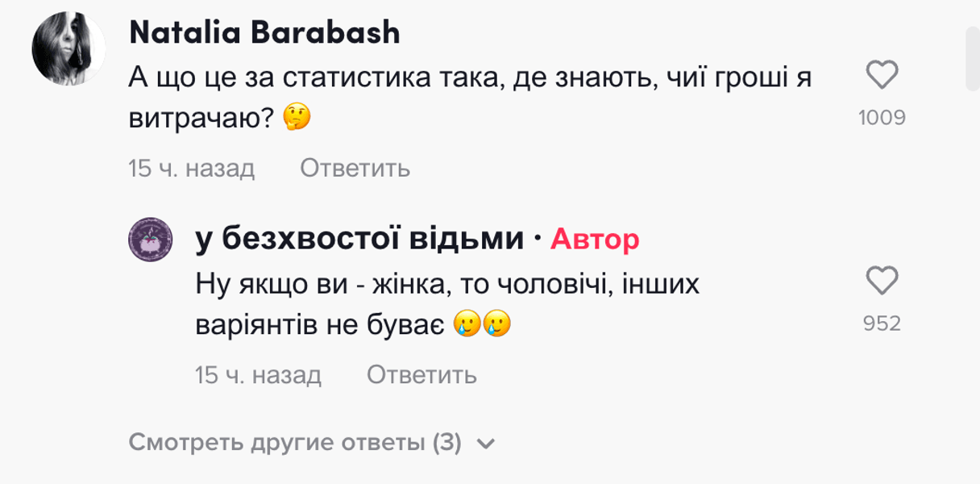Select the Автор badge label
This screenshot has width=980, height=484.
click(595, 237)
